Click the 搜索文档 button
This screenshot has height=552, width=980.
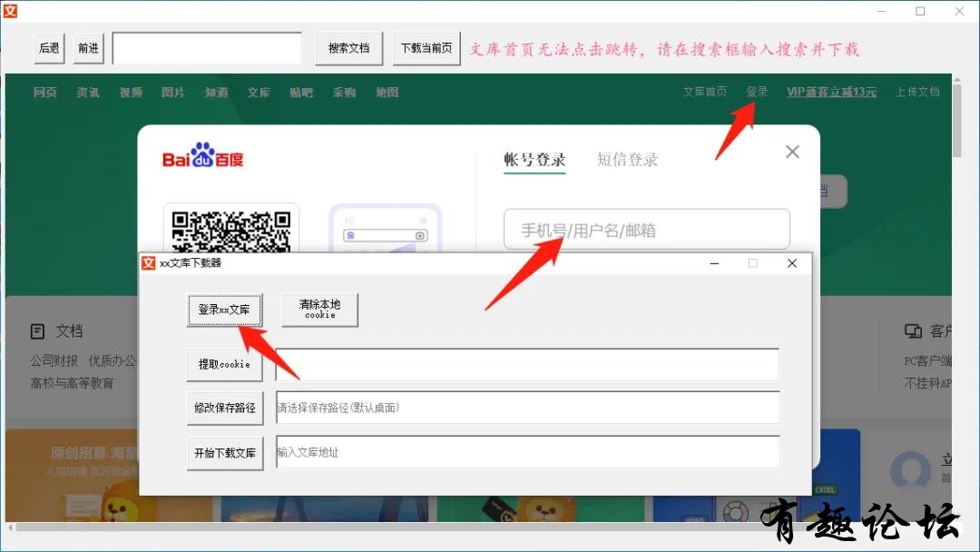pyautogui.click(x=348, y=48)
